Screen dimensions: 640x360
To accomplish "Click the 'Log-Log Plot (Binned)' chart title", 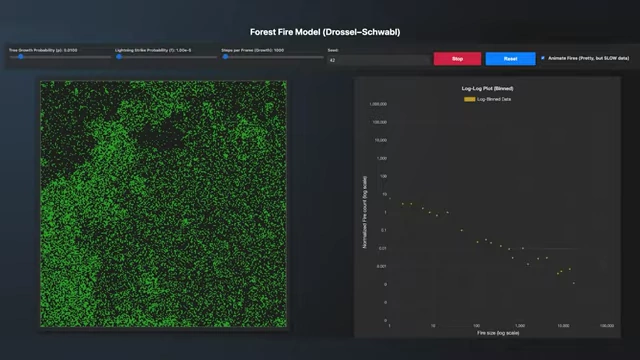I will (487, 88).
